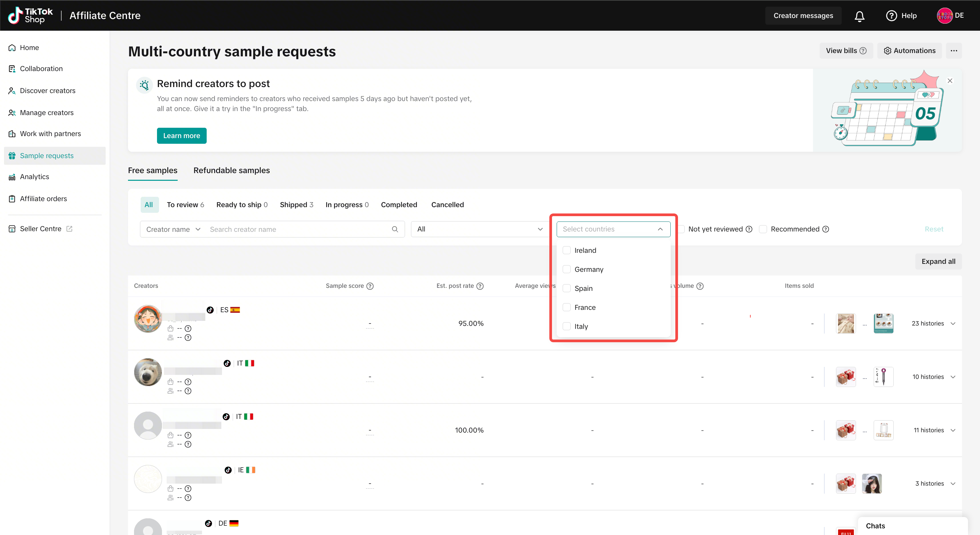Click the Reset filters link
980x535 pixels.
[934, 229]
